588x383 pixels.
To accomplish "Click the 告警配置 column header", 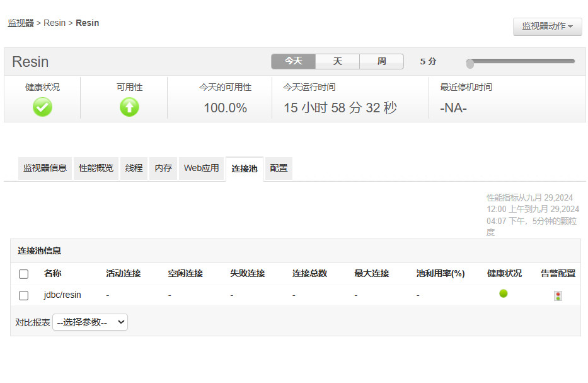I will click(x=558, y=273).
